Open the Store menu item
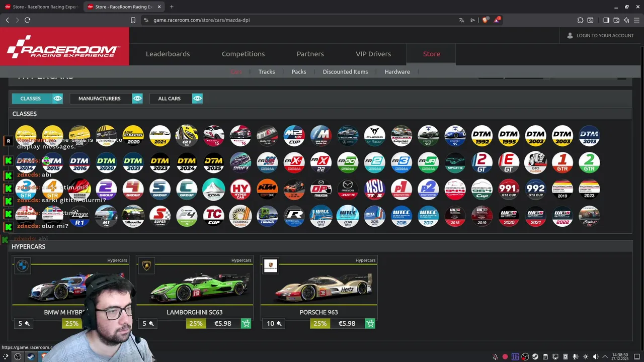This screenshot has width=644, height=362. (x=431, y=54)
